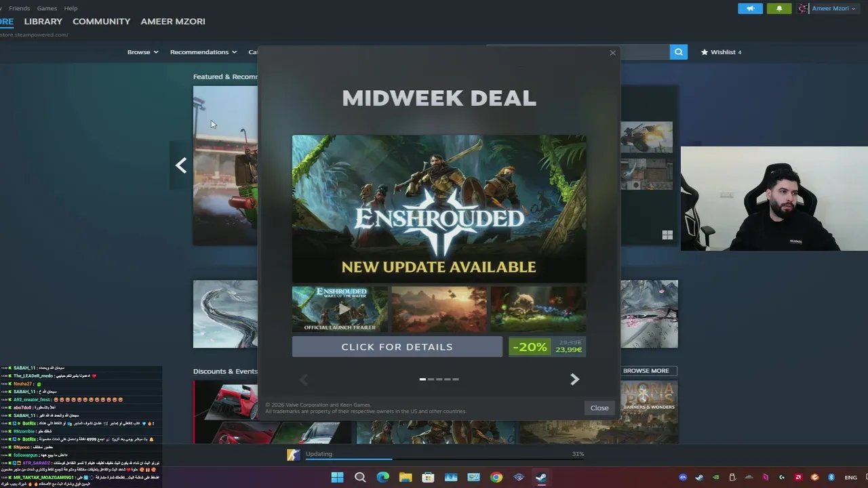Click the Steam tray icon
This screenshot has width=868, height=488.
pyautogui.click(x=699, y=477)
